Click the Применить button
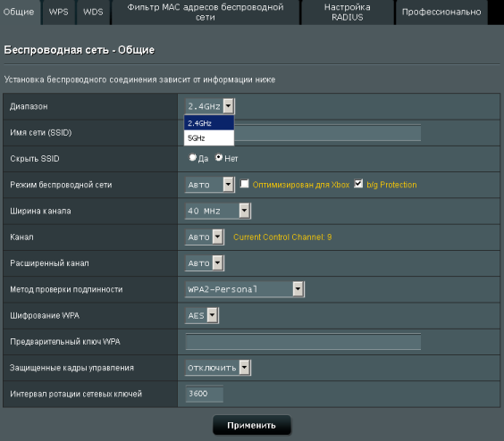Image resolution: width=504 pixels, height=441 pixels. click(x=252, y=425)
